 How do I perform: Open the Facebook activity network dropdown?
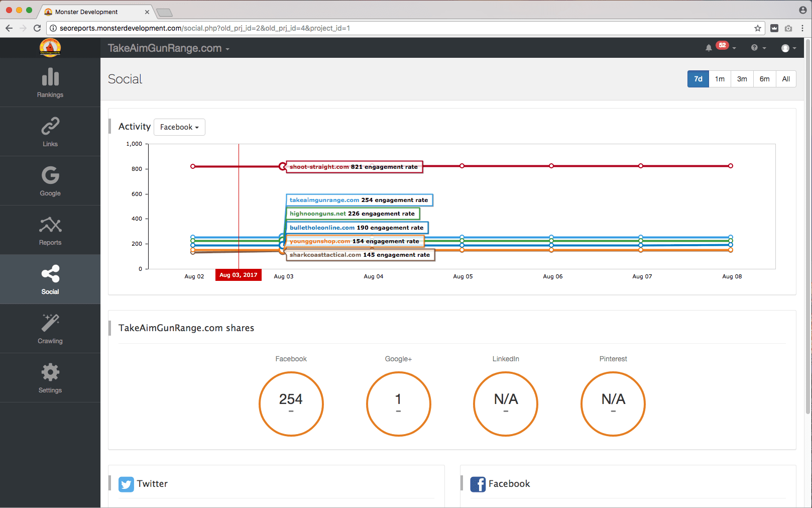coord(179,127)
